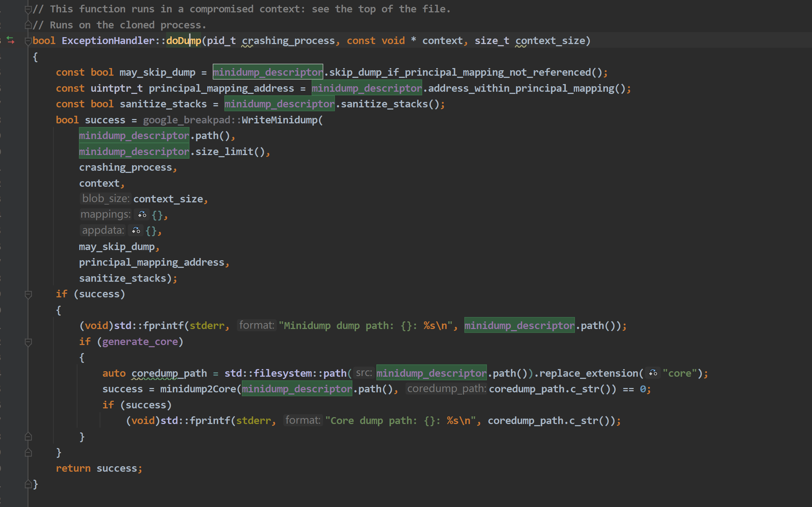Image resolution: width=812 pixels, height=507 pixels.
Task: Click the declaration/definition arrows gutter icon beside doDump
Action: pyautogui.click(x=11, y=40)
